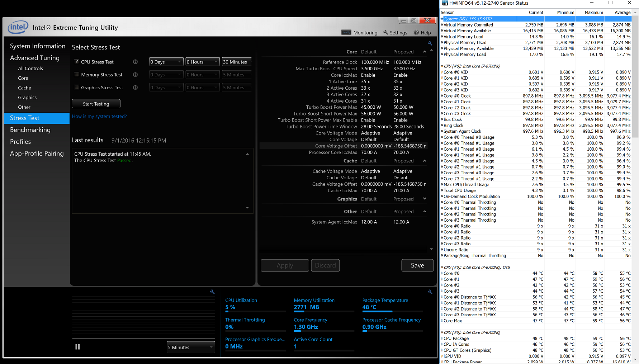Open graph duration 5 Minutes dropdown
The width and height of the screenshot is (639, 364).
click(191, 347)
